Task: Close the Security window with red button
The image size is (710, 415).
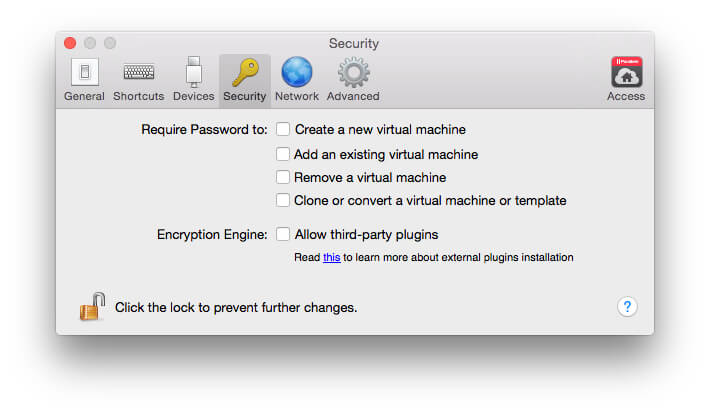Action: pos(70,43)
